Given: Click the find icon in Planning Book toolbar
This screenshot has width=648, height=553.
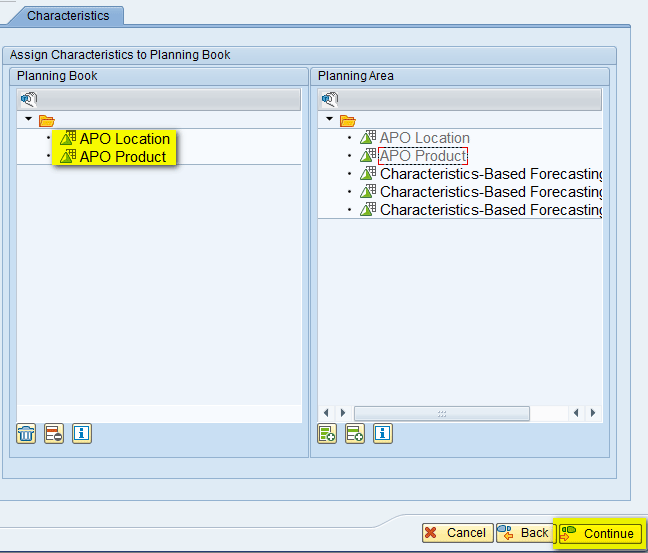Looking at the screenshot, I should [x=29, y=99].
